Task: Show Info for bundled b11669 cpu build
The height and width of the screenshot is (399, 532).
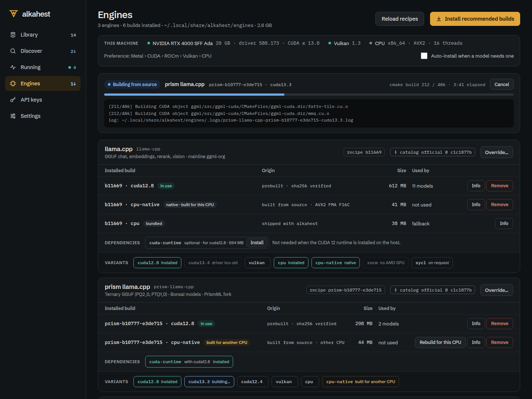Action: 504,224
